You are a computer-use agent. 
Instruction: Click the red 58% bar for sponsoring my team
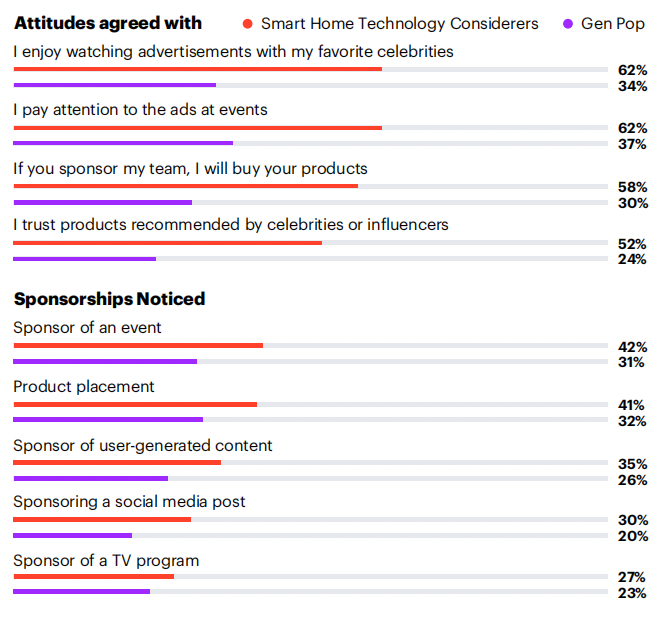click(x=186, y=186)
